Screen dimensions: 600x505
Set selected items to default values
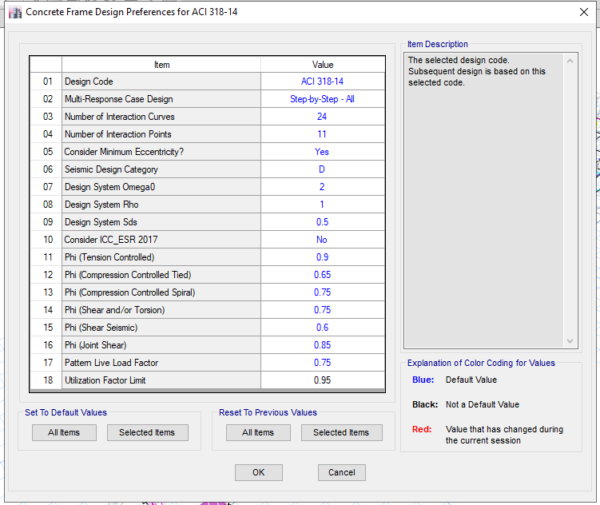(148, 433)
